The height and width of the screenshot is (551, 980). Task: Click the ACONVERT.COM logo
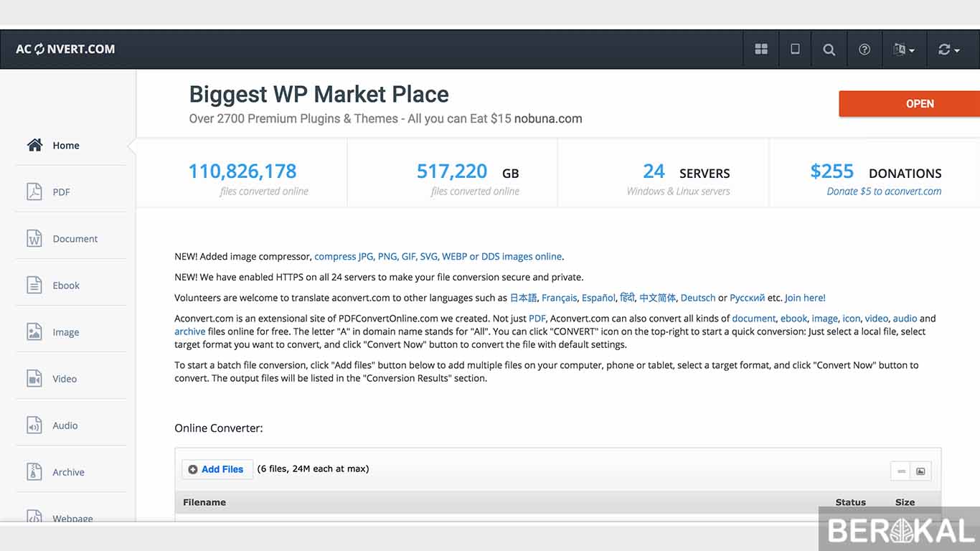[x=65, y=50]
